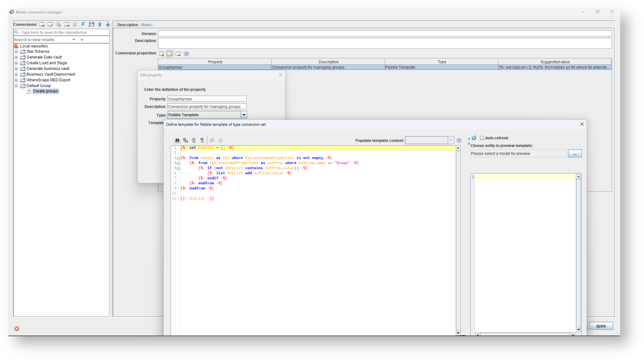Image resolution: width=644 pixels, height=360 pixels.
Task: Expand the Star Schema tree node
Action: pos(16,52)
